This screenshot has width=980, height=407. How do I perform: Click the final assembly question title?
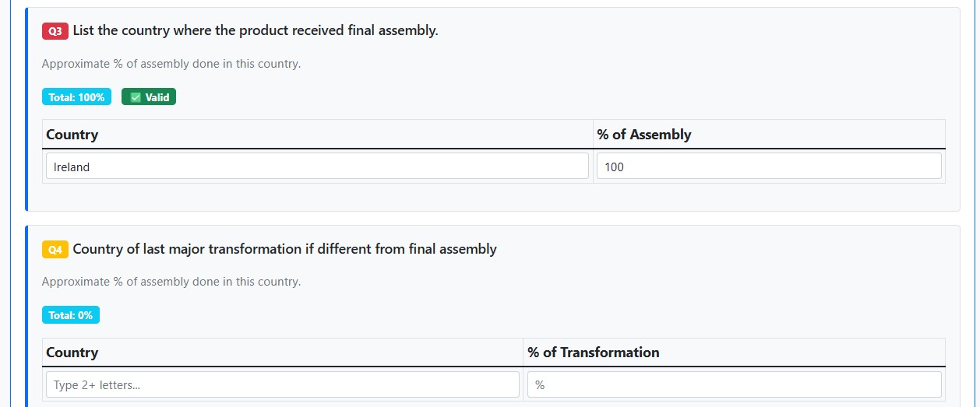256,31
